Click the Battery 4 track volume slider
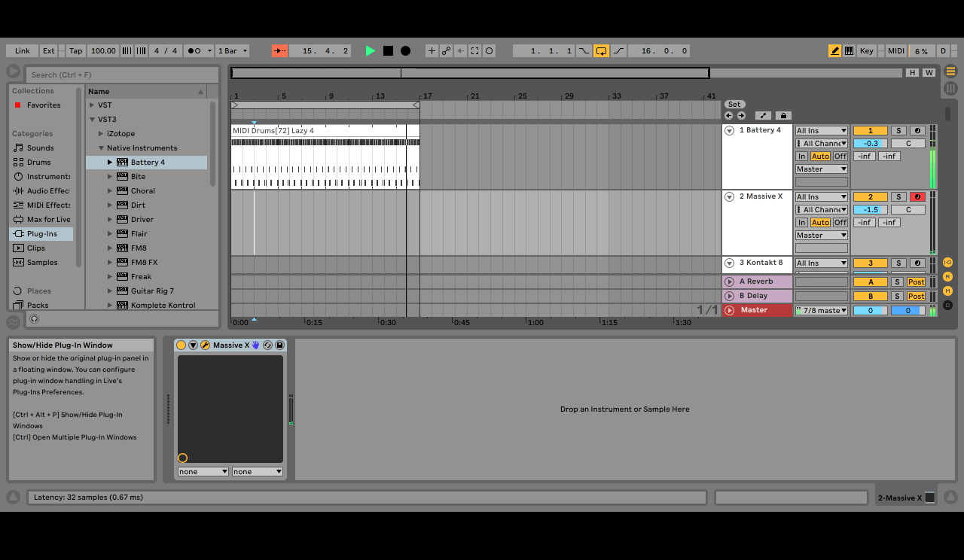 pyautogui.click(x=871, y=144)
